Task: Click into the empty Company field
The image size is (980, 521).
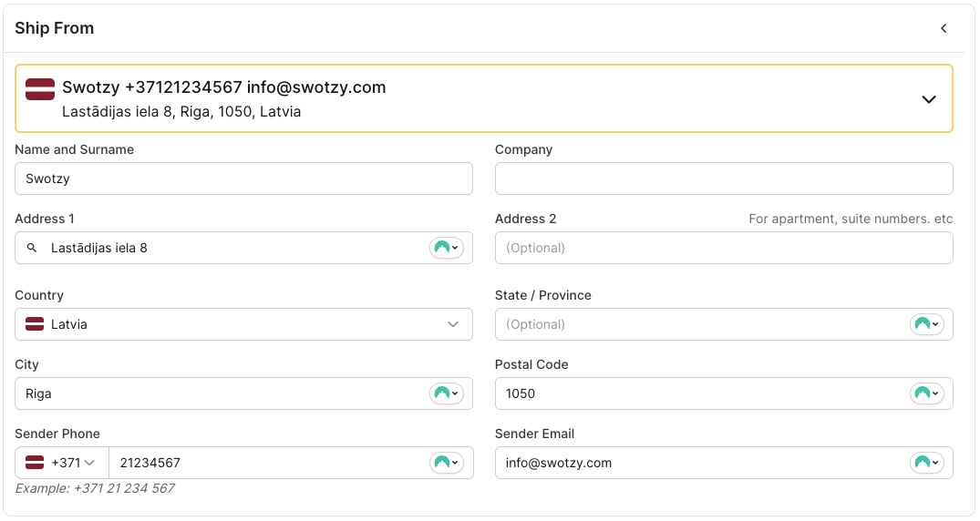Action: 723,179
